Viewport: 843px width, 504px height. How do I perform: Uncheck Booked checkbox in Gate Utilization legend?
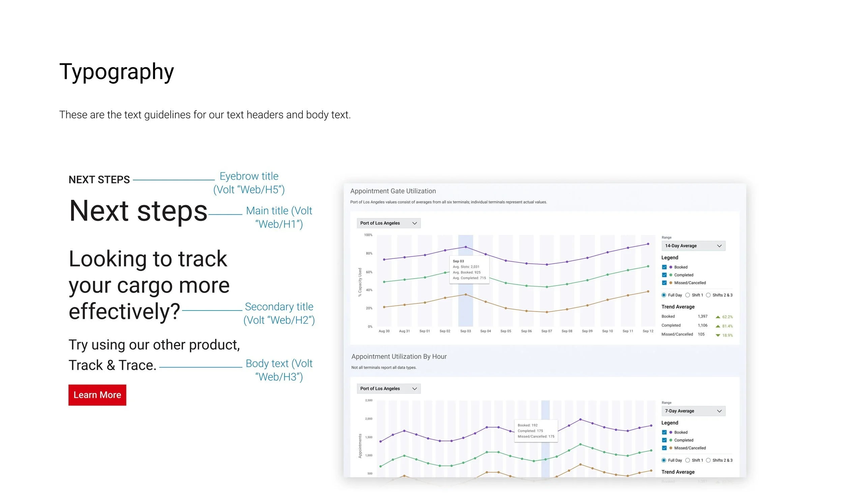coord(664,267)
